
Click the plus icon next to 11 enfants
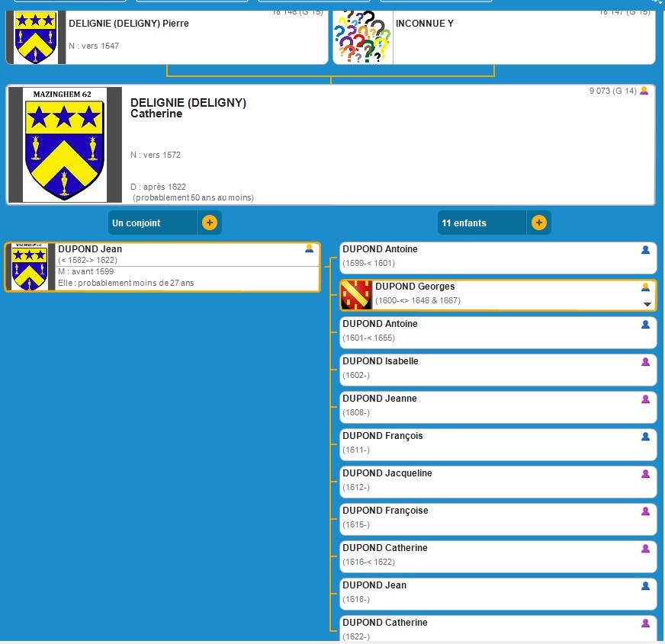point(538,223)
